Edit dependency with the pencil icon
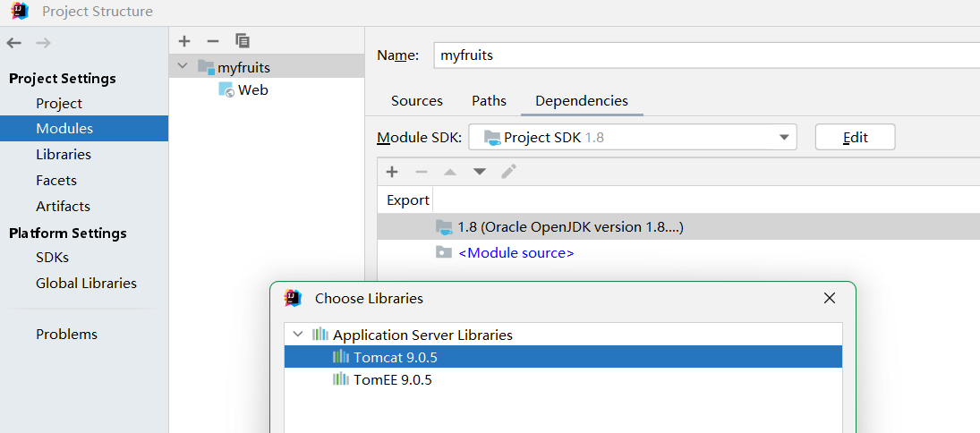 [x=508, y=171]
